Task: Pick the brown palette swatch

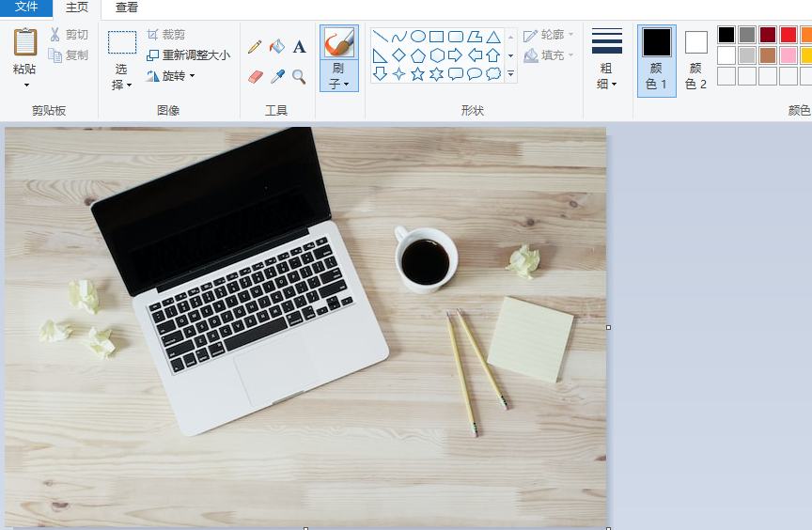Action: tap(768, 55)
